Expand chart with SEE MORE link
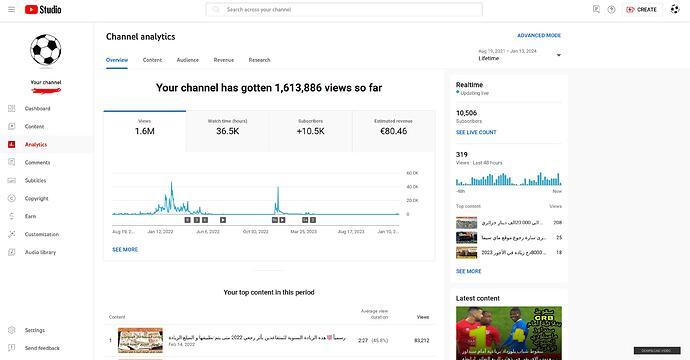Screen dimensions: 690x360 [125, 250]
